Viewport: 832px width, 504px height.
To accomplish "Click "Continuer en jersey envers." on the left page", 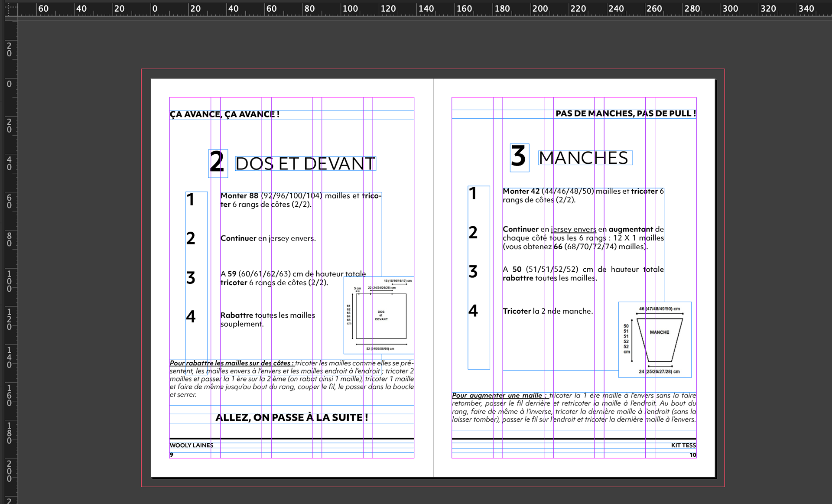I will (x=268, y=238).
